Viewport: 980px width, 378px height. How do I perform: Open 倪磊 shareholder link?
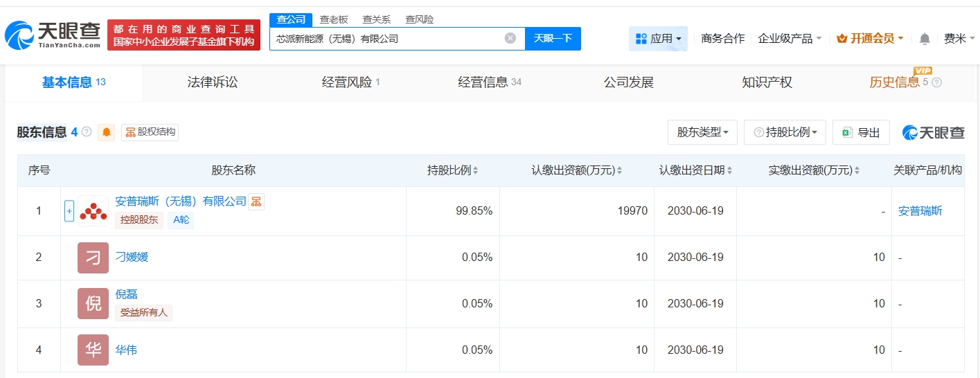[127, 294]
